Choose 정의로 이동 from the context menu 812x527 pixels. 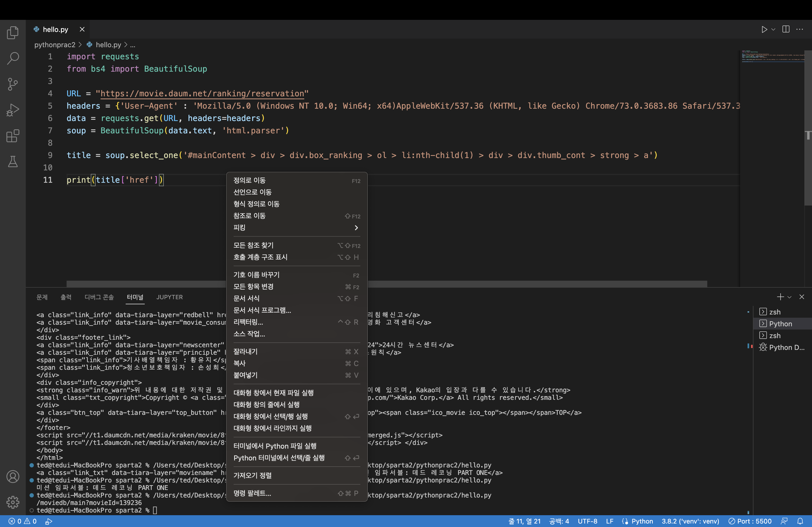click(x=296, y=180)
